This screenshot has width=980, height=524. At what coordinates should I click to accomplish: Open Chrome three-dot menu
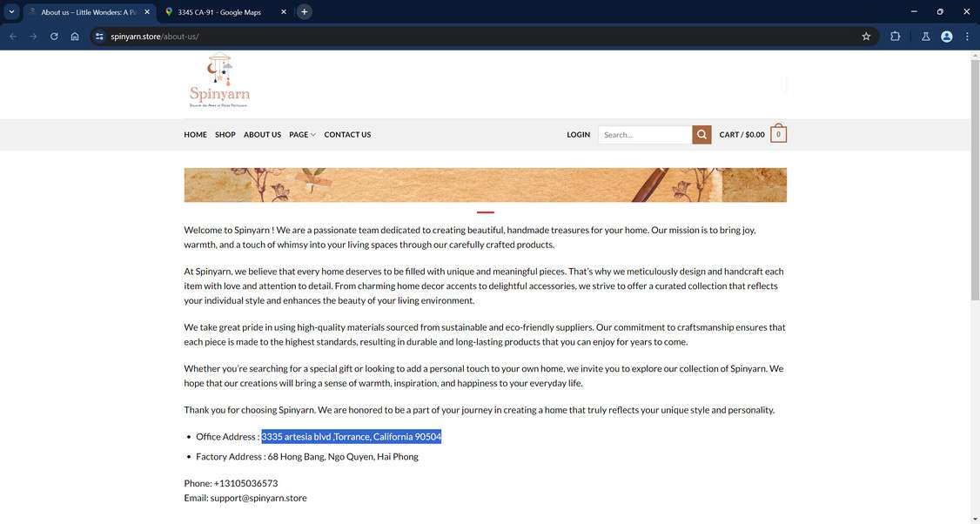coord(967,37)
